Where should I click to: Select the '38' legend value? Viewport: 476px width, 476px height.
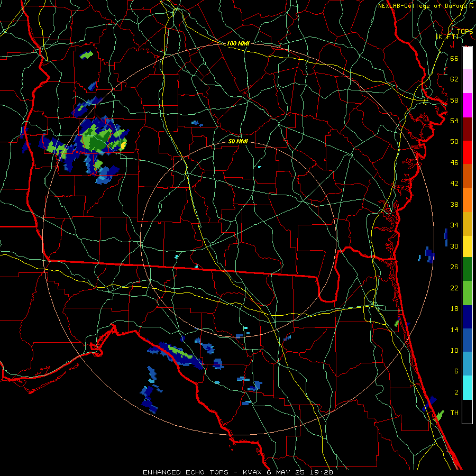pyautogui.click(x=454, y=204)
